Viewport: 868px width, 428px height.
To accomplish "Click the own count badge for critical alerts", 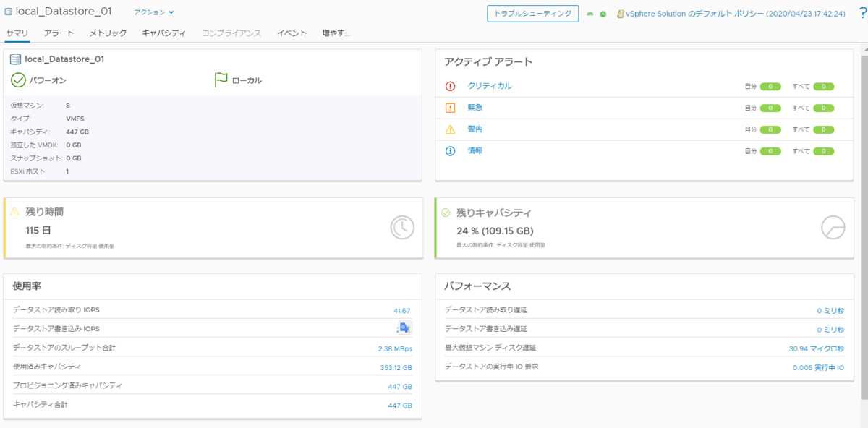I will (770, 87).
